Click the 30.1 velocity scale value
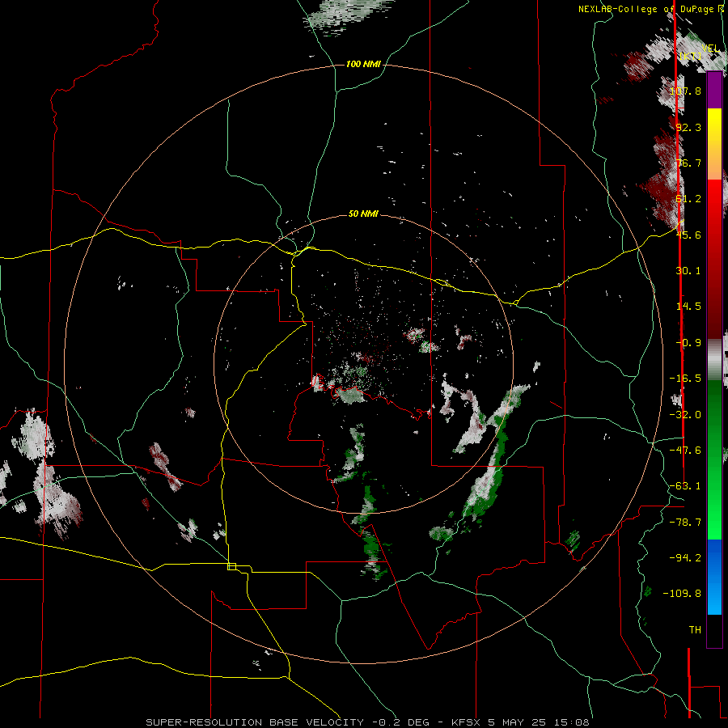The height and width of the screenshot is (728, 728). click(x=688, y=271)
